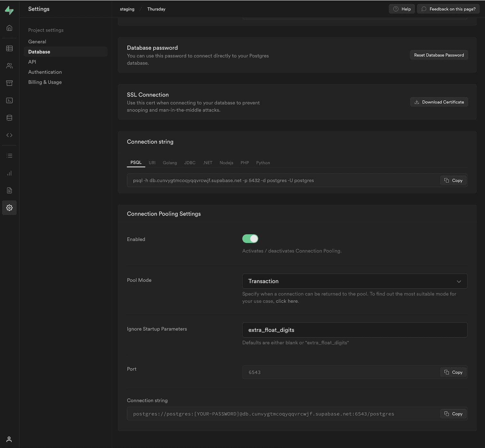Click Reset Database Password

439,55
